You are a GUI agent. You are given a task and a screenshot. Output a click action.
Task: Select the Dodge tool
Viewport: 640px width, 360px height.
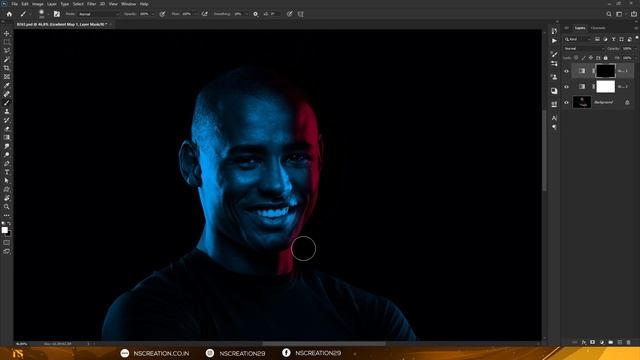point(7,155)
